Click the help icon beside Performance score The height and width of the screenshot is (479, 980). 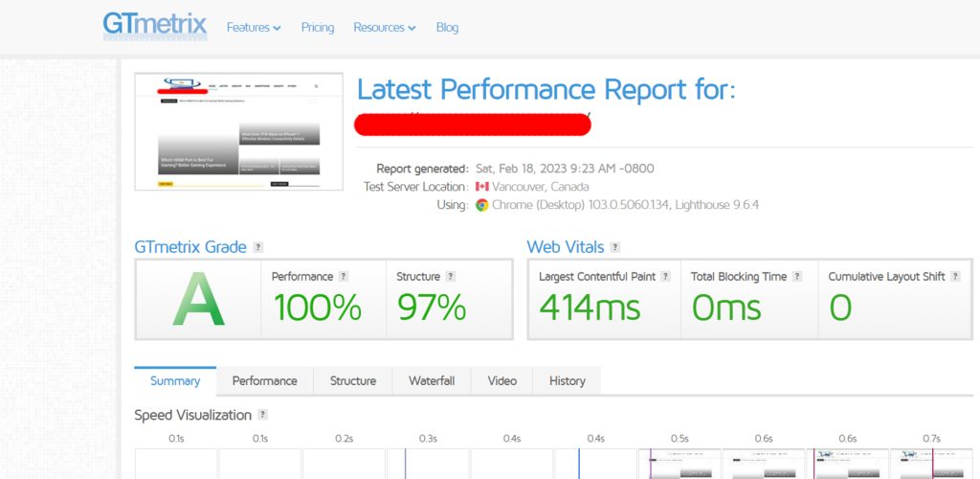pyautogui.click(x=344, y=277)
